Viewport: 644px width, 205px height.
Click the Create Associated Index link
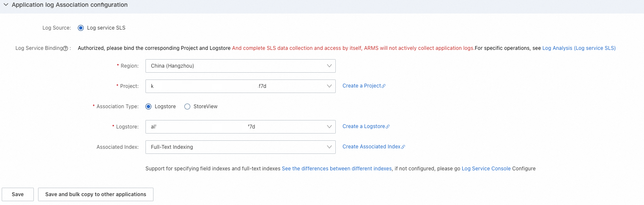pos(371,147)
